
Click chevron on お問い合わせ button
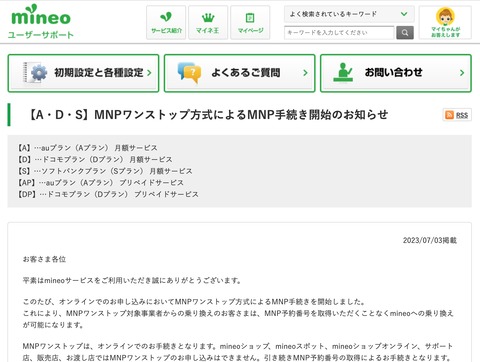pos(462,73)
